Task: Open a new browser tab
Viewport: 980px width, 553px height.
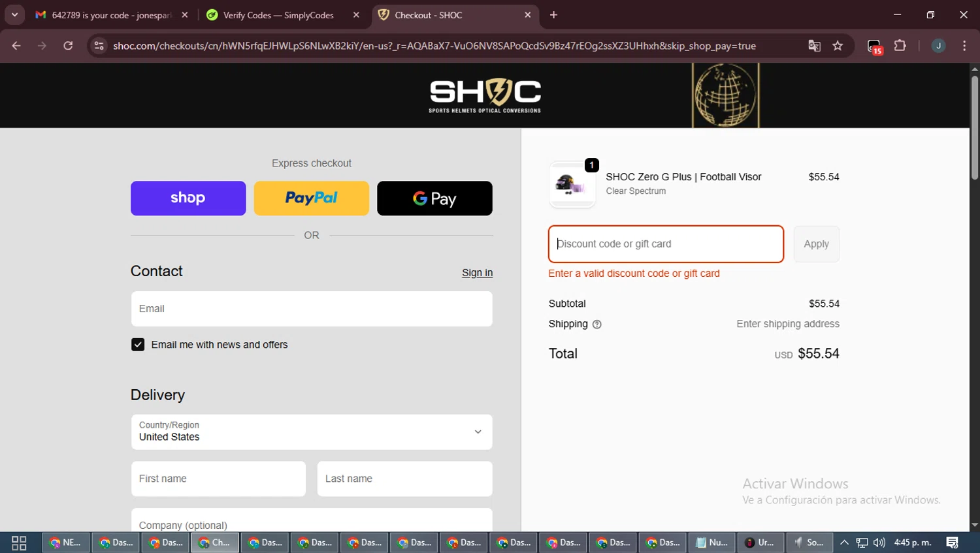Action: pyautogui.click(x=553, y=15)
